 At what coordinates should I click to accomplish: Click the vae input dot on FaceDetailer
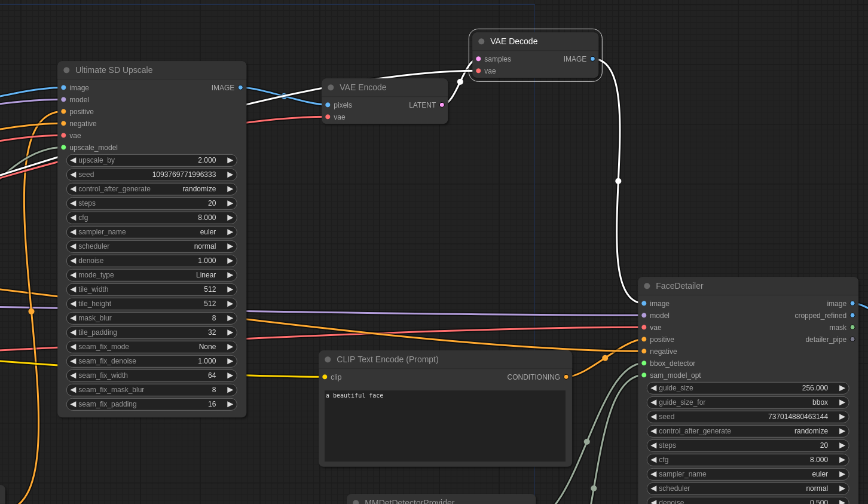point(643,328)
